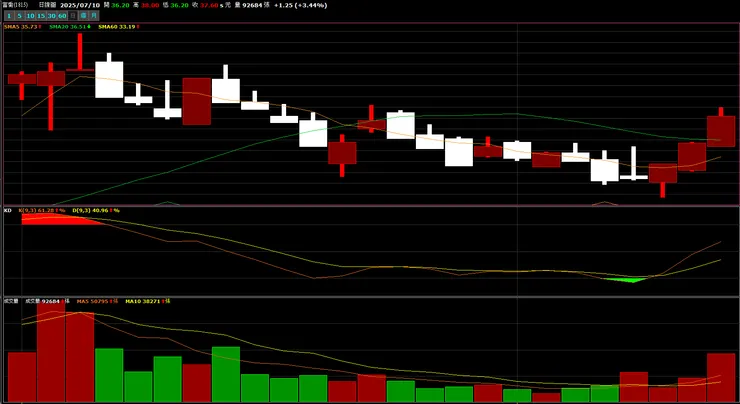Click the latest red candlestick at far right

(721, 131)
